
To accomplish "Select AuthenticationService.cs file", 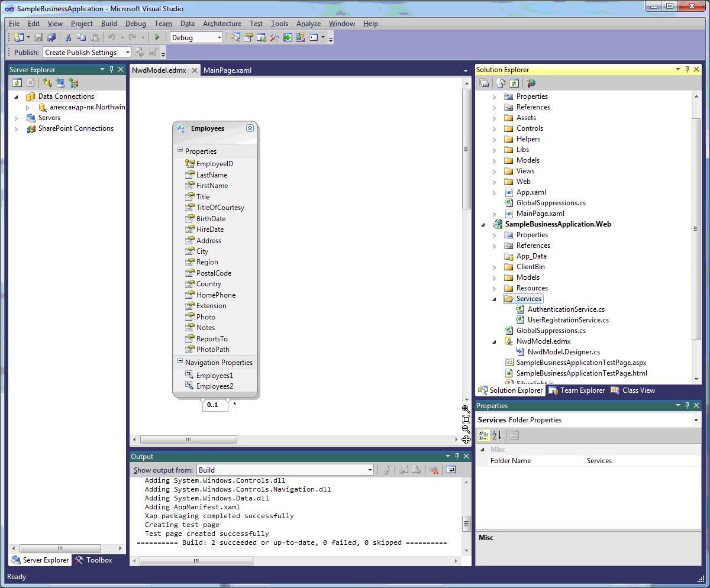I will point(566,309).
